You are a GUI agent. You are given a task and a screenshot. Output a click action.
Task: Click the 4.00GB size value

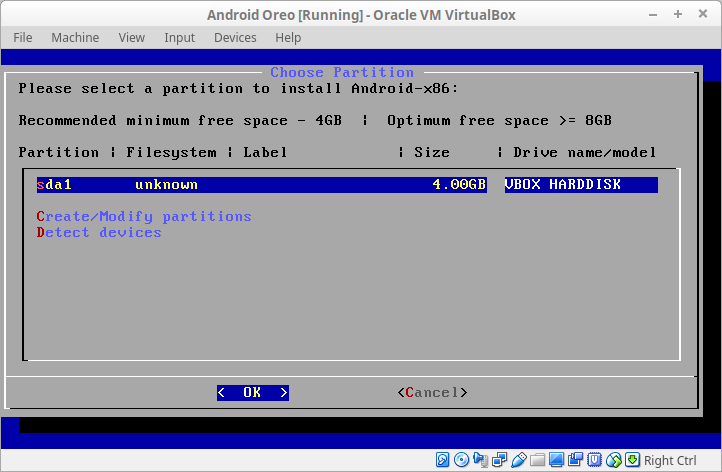point(459,185)
